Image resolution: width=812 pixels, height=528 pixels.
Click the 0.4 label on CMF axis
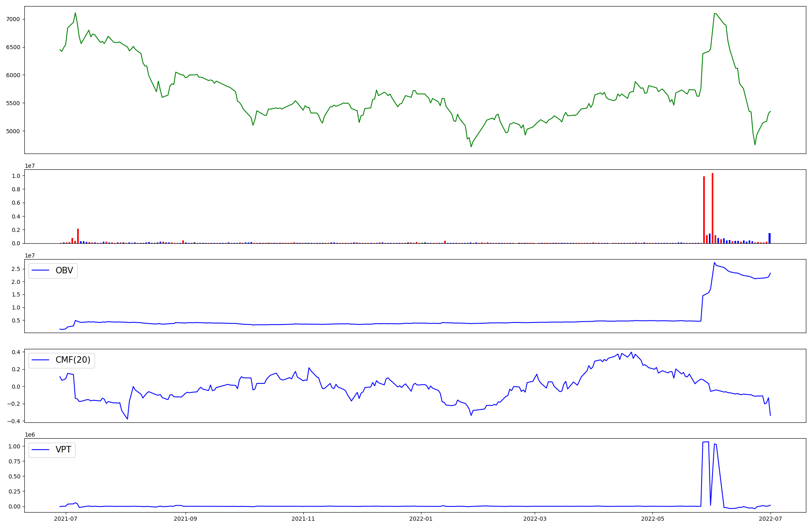point(16,352)
